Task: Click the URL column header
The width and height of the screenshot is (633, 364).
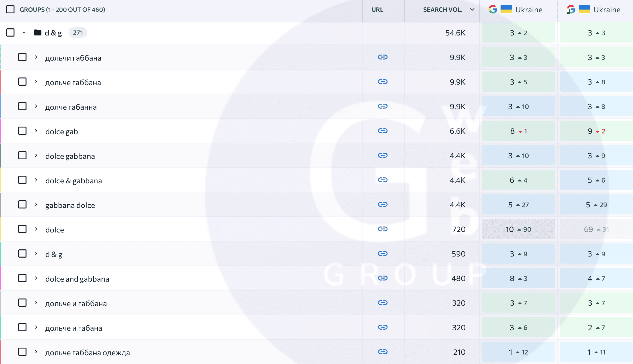Action: 377,10
